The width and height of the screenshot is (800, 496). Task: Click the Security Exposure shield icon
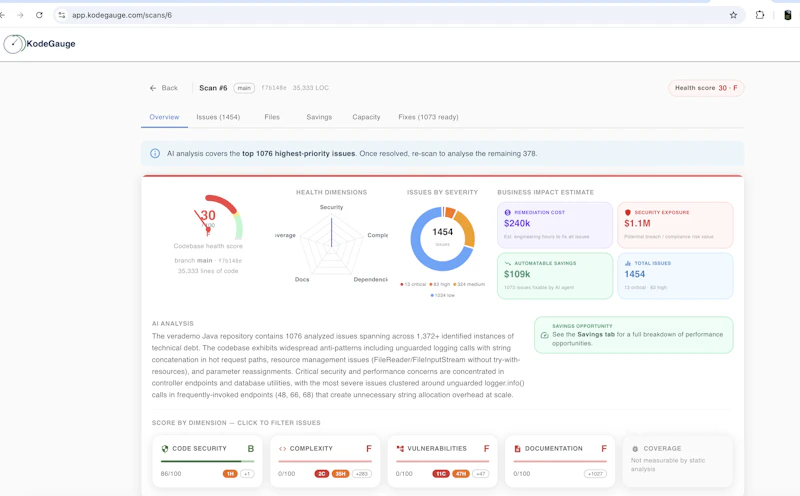628,212
